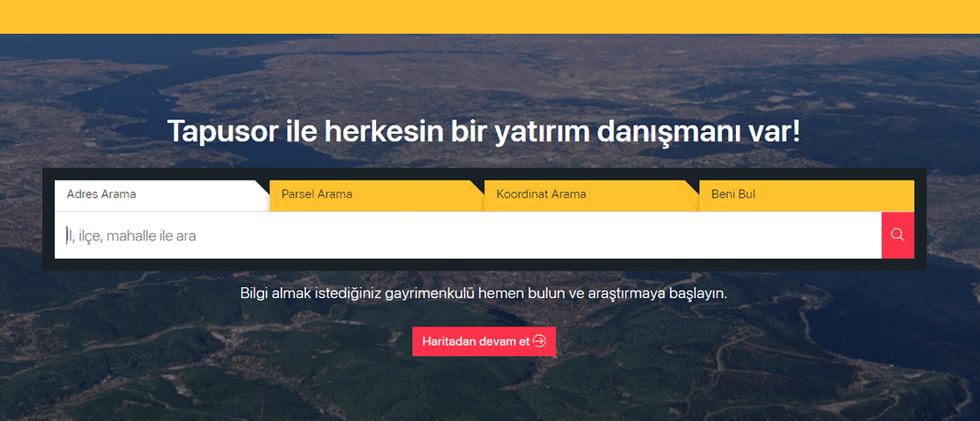
Task: Click the folded corner of Koordinat Arama tab
Action: pos(693,186)
